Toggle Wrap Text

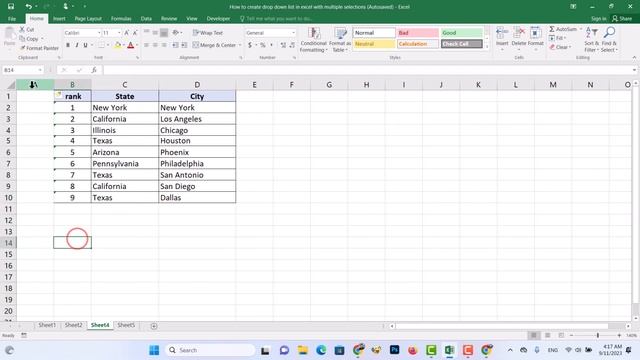pyautogui.click(x=208, y=33)
